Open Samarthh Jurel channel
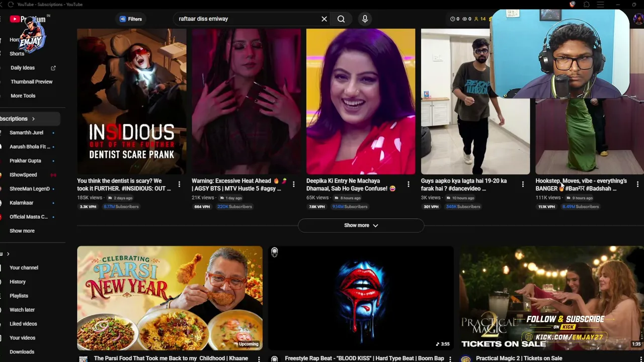The width and height of the screenshot is (644, 362). (26, 133)
